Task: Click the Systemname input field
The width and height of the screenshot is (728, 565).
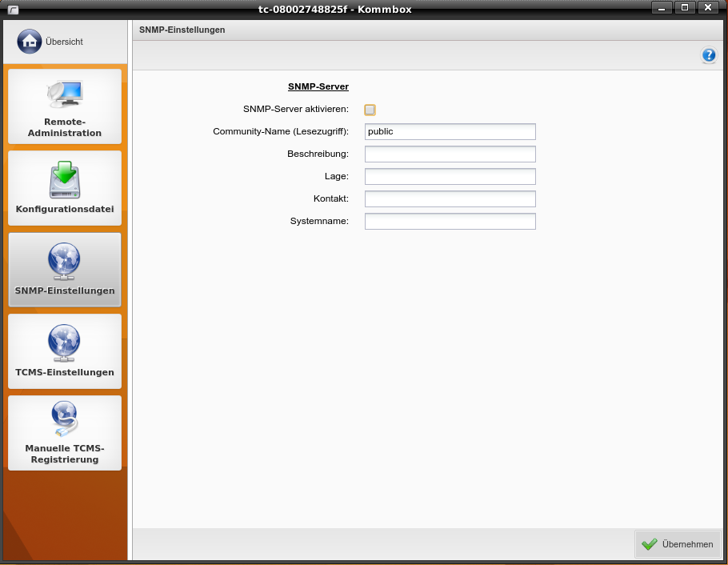Action: pyautogui.click(x=450, y=221)
